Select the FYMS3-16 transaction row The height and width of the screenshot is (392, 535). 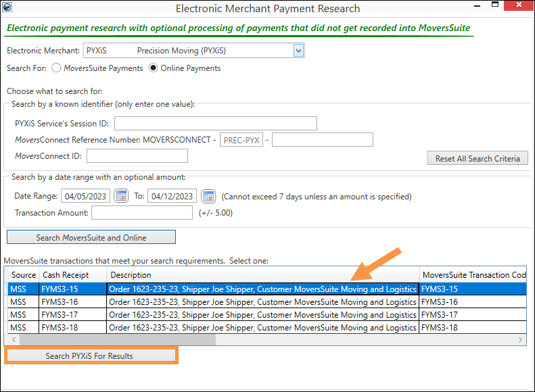(262, 302)
